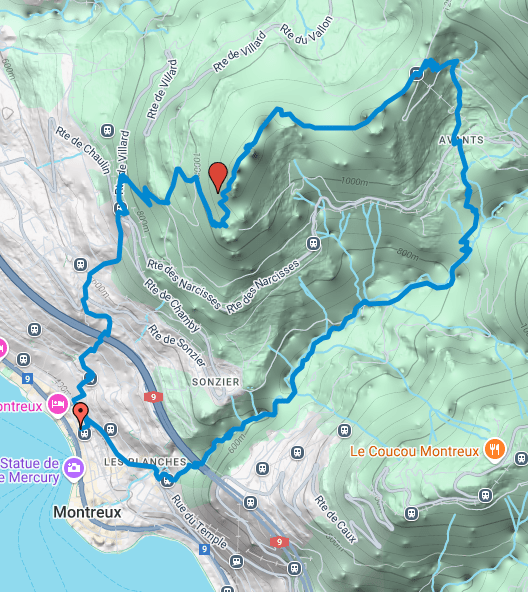Viewport: 528px width, 592px height.
Task: Click the Rte du Vallon road label
Action: pos(307,30)
